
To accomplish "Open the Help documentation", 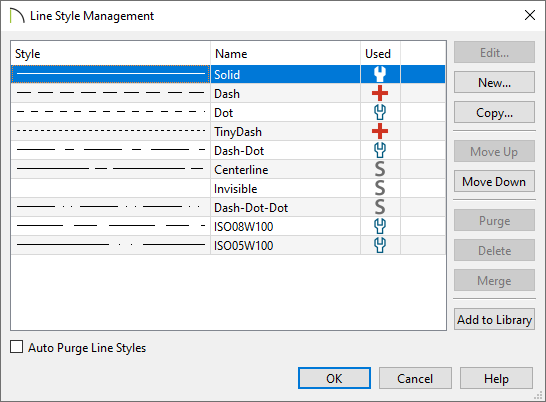I will pos(496,378).
